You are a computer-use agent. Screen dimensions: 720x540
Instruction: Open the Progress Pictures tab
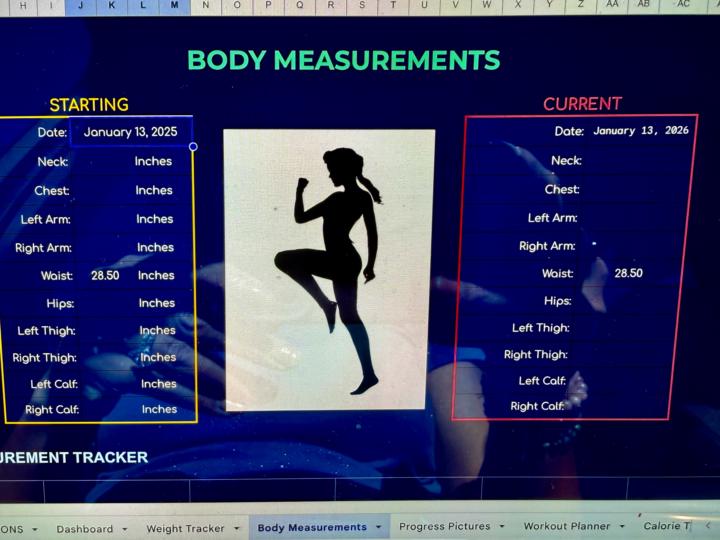click(444, 526)
